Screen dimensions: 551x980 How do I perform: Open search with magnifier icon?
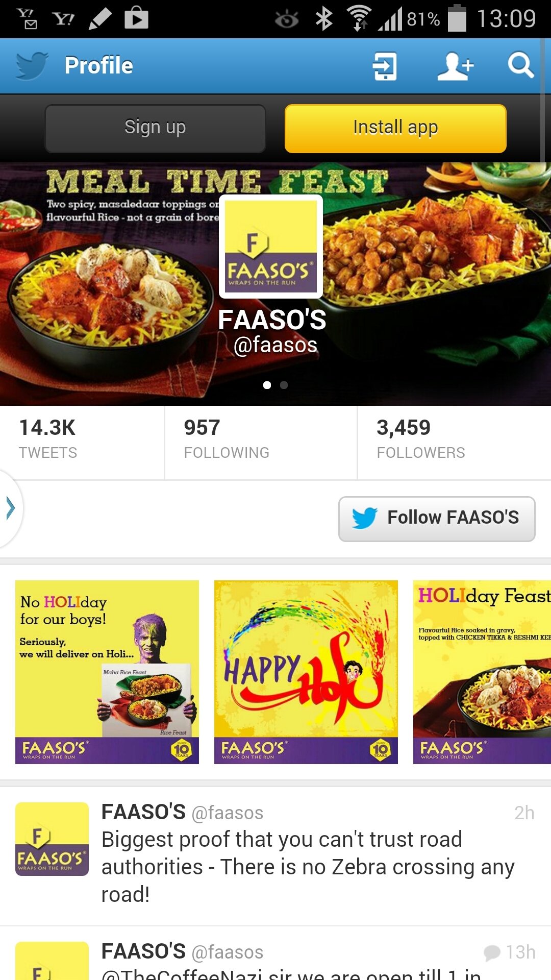pyautogui.click(x=521, y=66)
